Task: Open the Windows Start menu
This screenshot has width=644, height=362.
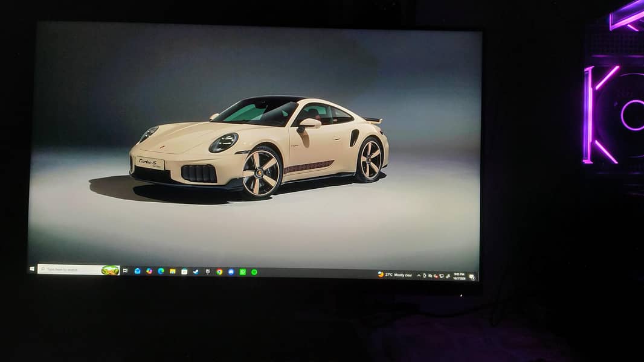Action: coord(32,269)
